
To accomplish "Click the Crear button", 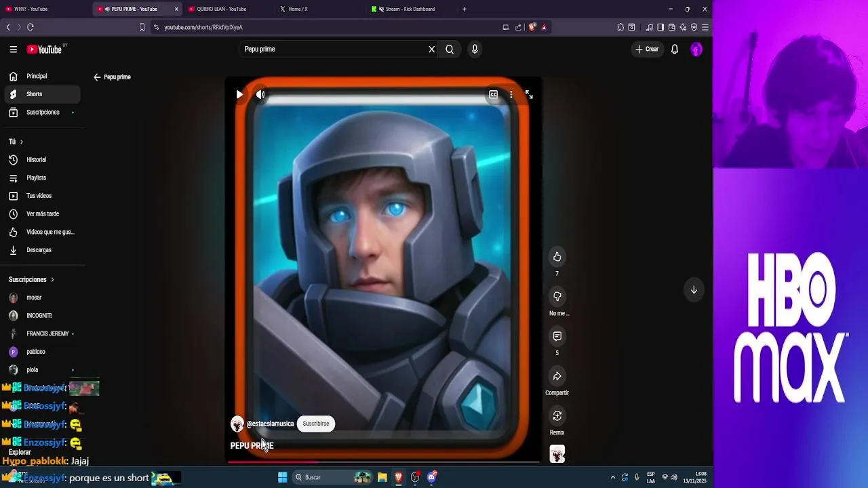I will coord(647,49).
